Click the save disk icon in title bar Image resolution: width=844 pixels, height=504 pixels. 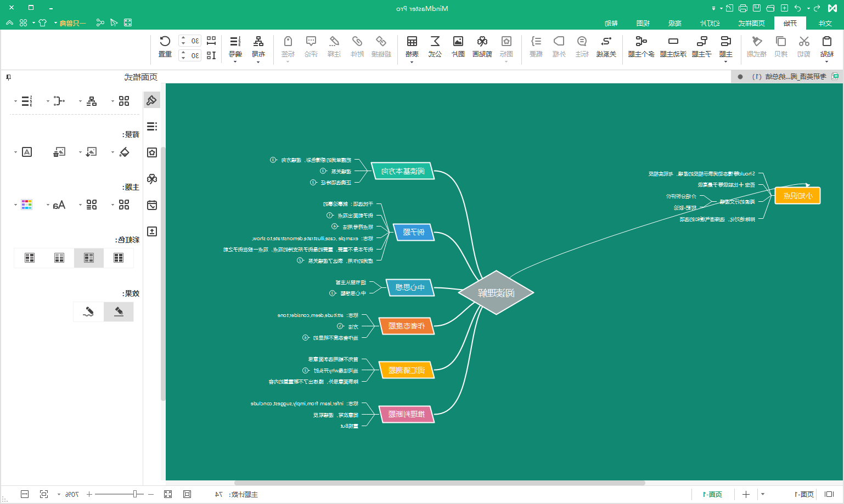[x=757, y=8]
